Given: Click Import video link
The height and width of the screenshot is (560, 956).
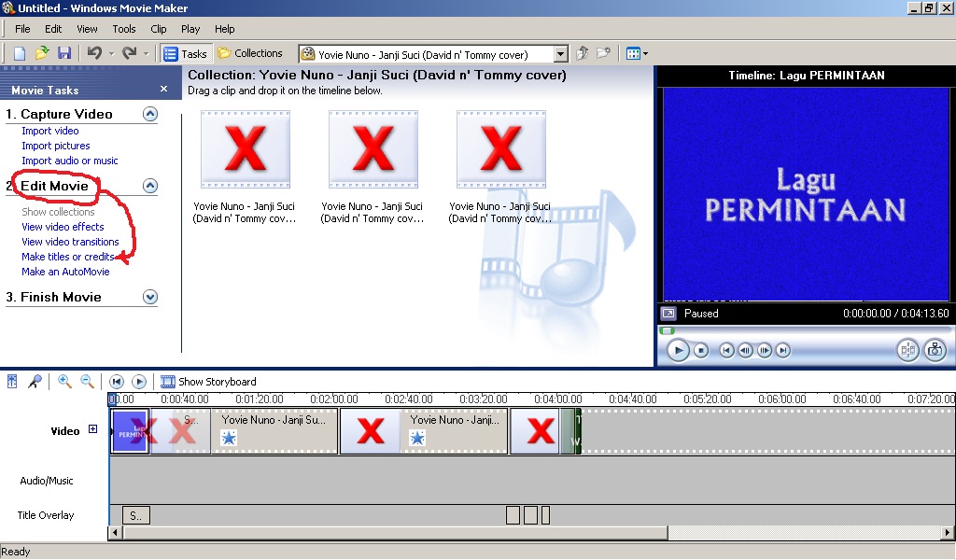Looking at the screenshot, I should [50, 131].
